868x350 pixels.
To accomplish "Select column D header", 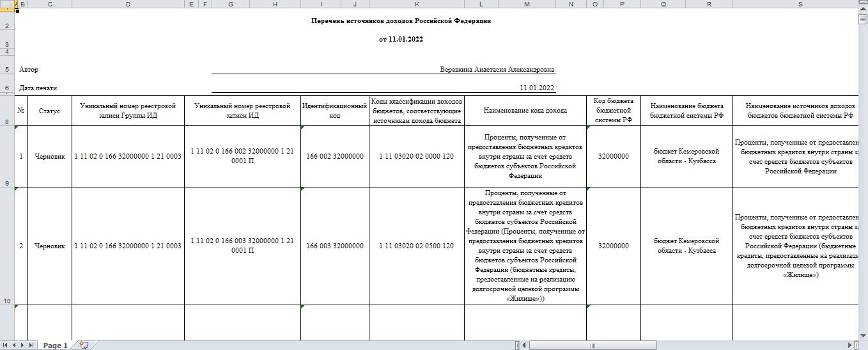I will (x=128, y=4).
